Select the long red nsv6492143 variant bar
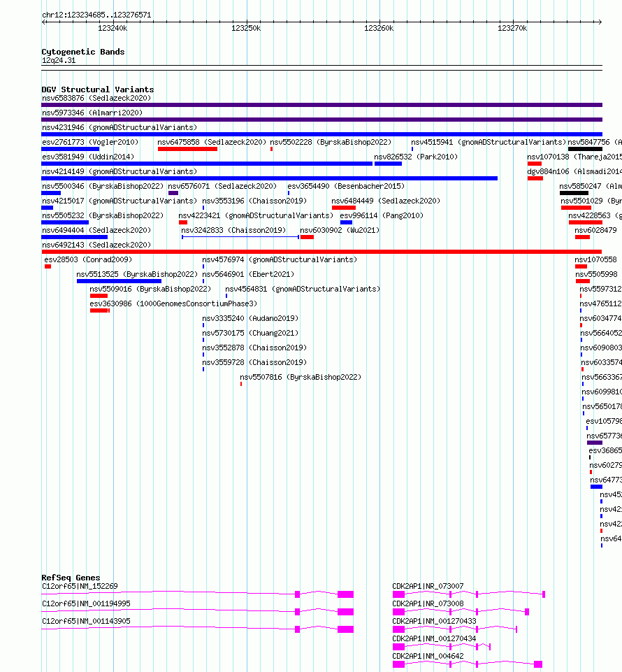This screenshot has height=672, width=622. [x=321, y=252]
